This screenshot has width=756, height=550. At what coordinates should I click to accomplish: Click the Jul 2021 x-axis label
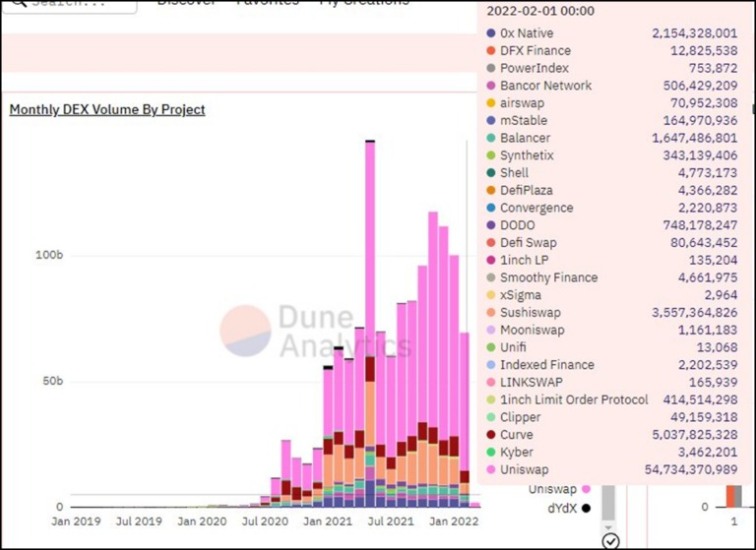click(x=391, y=521)
